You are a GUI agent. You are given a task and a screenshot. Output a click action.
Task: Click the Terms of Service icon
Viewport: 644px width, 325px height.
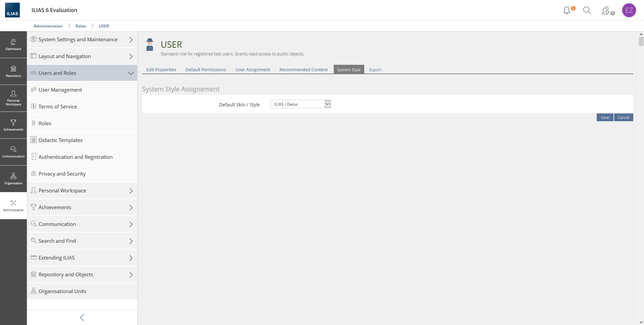34,106
